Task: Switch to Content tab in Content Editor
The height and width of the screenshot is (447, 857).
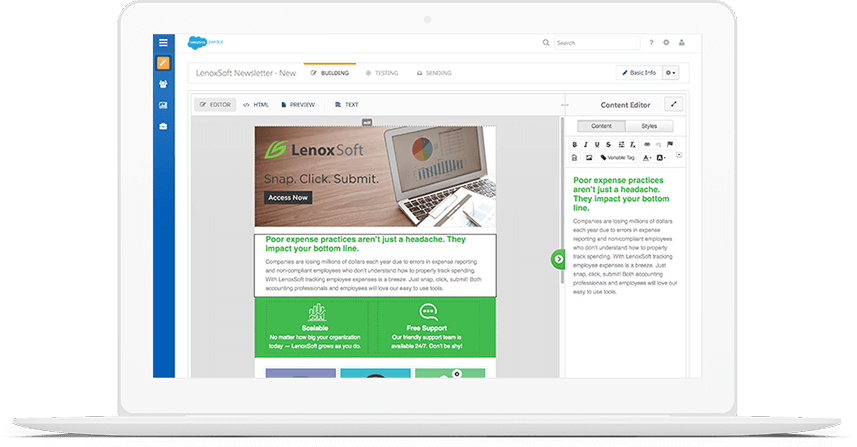Action: (601, 126)
